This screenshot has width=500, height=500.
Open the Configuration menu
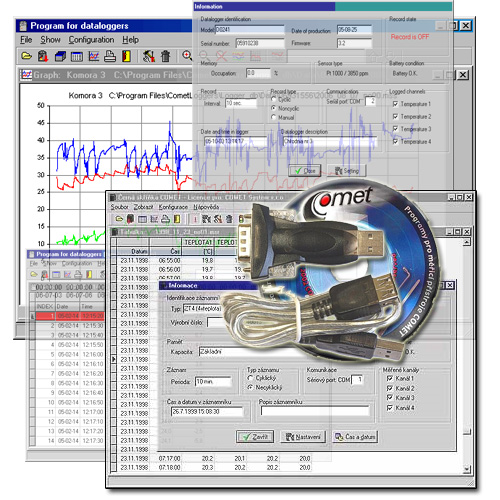pos(91,40)
